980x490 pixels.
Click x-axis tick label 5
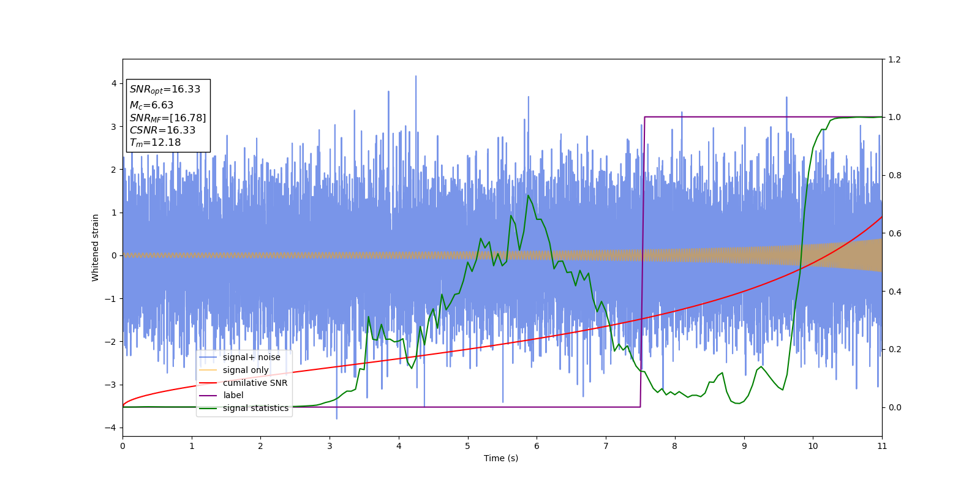(x=468, y=446)
